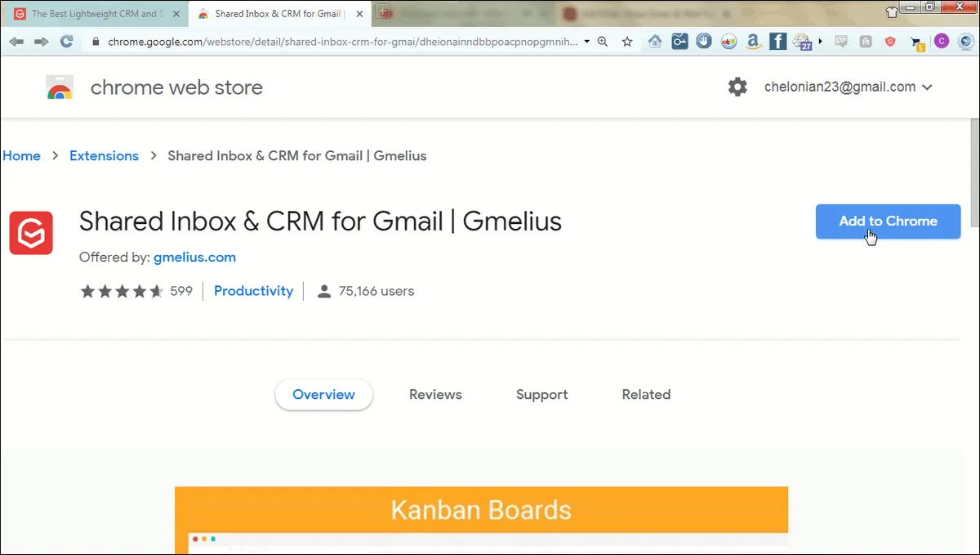Open the Productivity category link
Viewport: 980px width, 555px height.
click(x=253, y=291)
